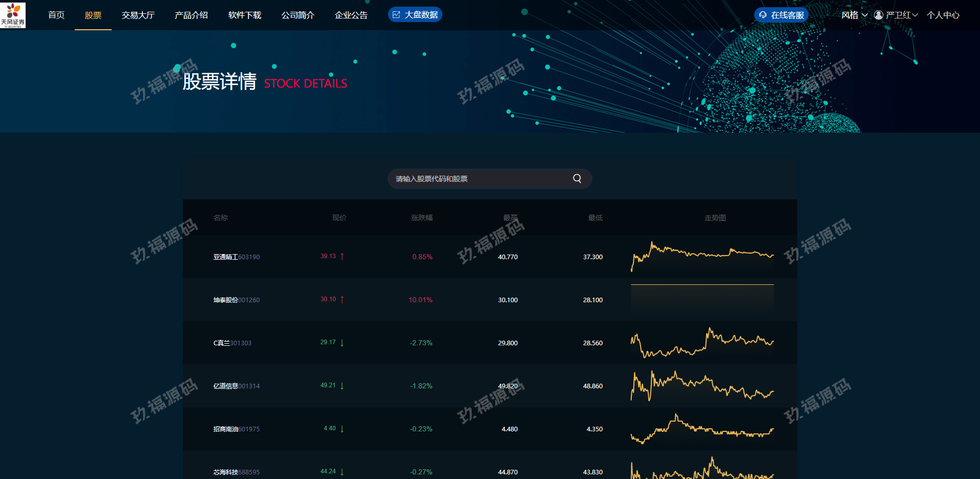The height and width of the screenshot is (479, 980).
Task: Click red up arrow for 亚通精工
Action: click(342, 257)
